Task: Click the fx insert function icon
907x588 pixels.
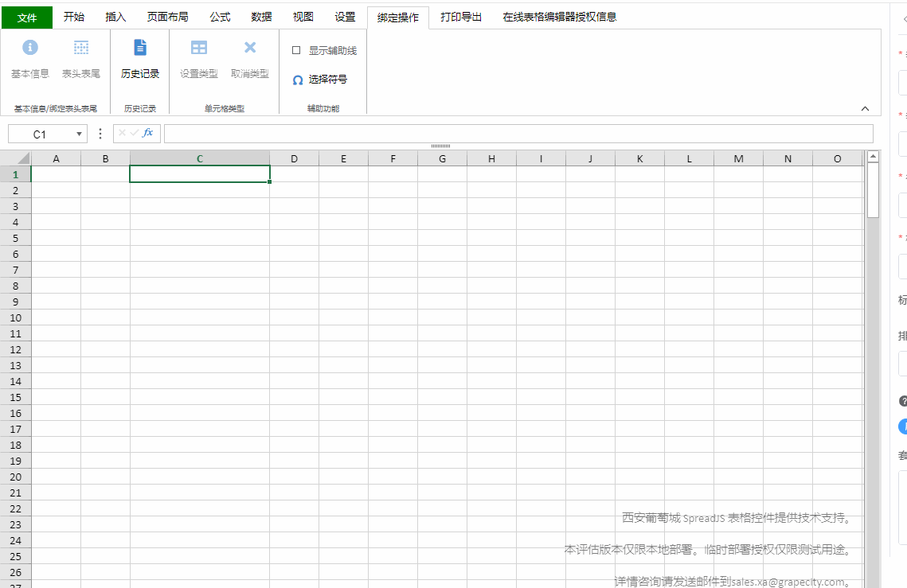Action: coord(147,133)
